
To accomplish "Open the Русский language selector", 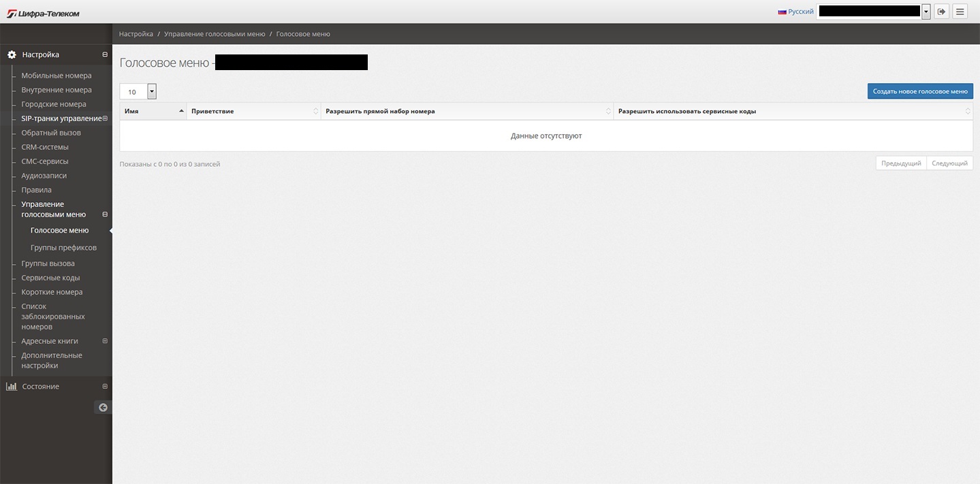I will pyautogui.click(x=795, y=12).
